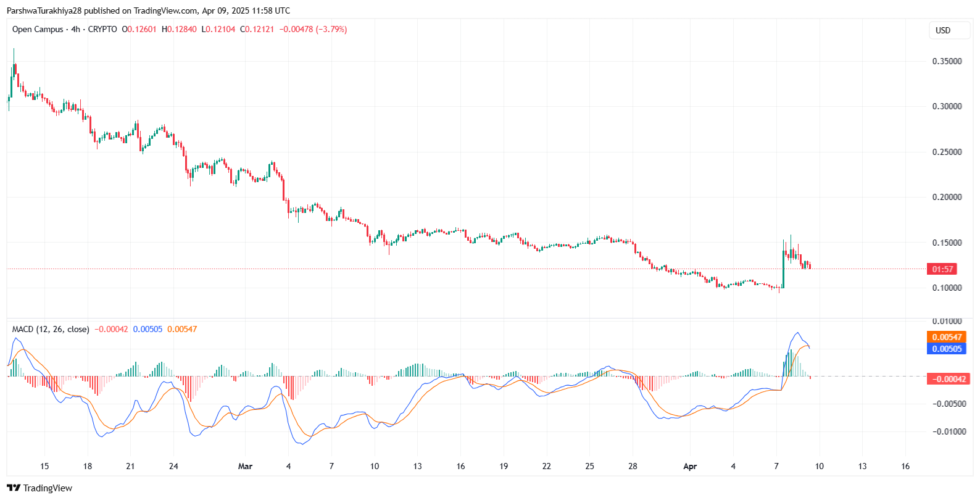This screenshot has height=500, width=980.
Task: Select the Mar month marker on time axis
Action: (x=245, y=466)
